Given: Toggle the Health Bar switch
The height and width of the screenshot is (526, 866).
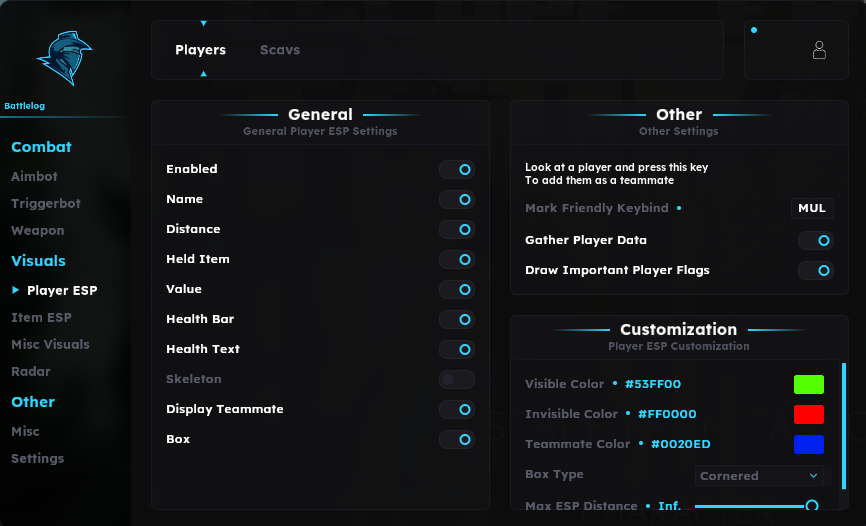Looking at the screenshot, I should click(x=457, y=319).
